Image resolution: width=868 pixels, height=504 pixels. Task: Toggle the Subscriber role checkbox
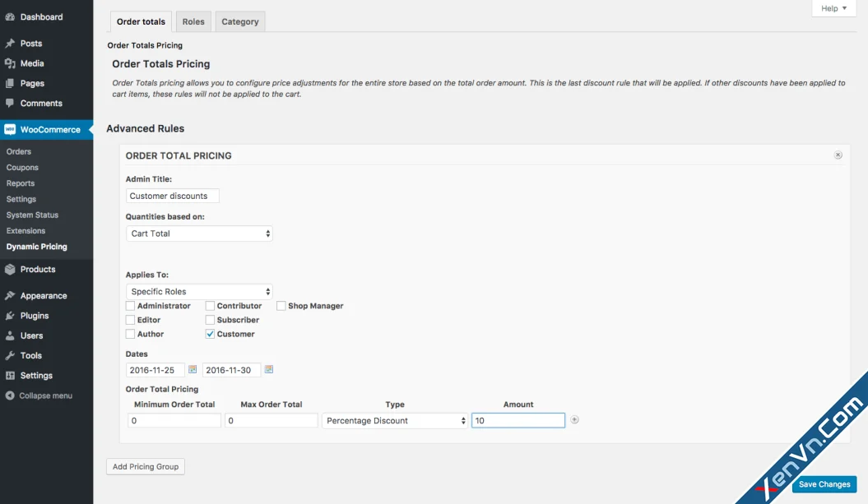coord(210,320)
